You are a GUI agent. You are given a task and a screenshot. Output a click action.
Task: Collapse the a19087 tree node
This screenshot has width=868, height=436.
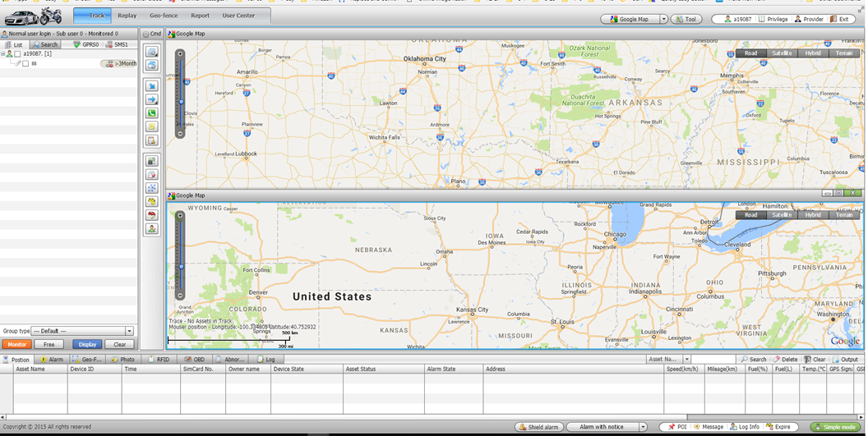(2, 53)
